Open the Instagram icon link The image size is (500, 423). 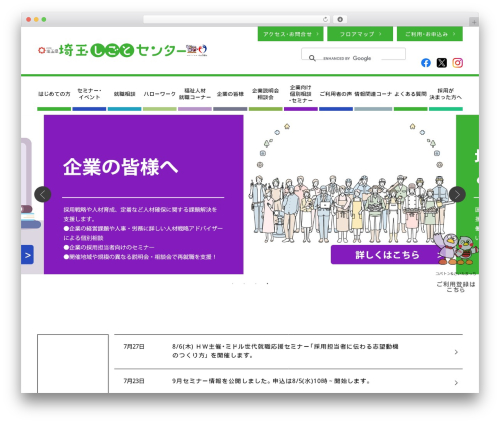coord(457,63)
